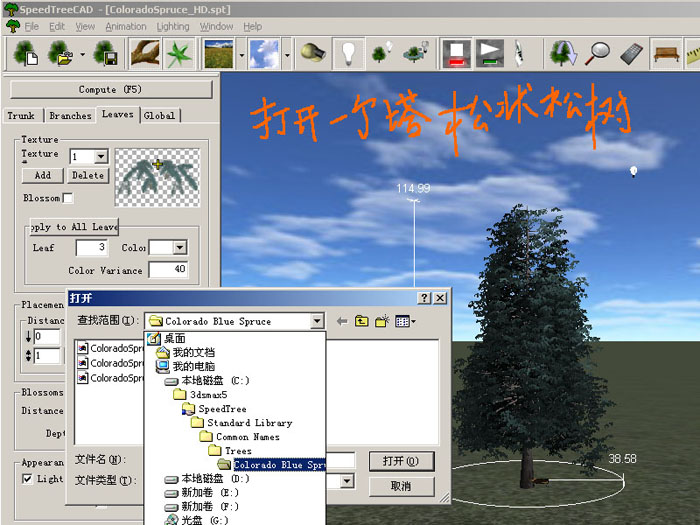This screenshot has height=525, width=700.
Task: Create new folder in Open dialog
Action: [x=382, y=321]
